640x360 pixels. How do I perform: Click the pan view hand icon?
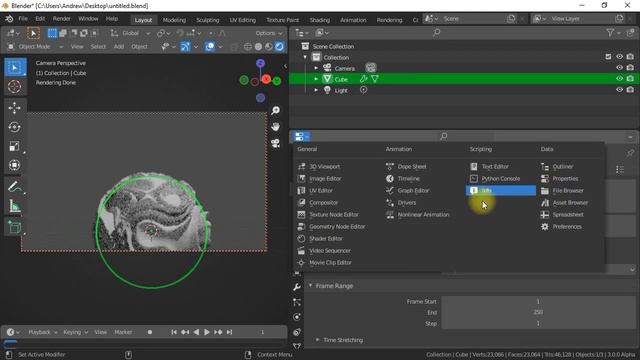click(276, 127)
